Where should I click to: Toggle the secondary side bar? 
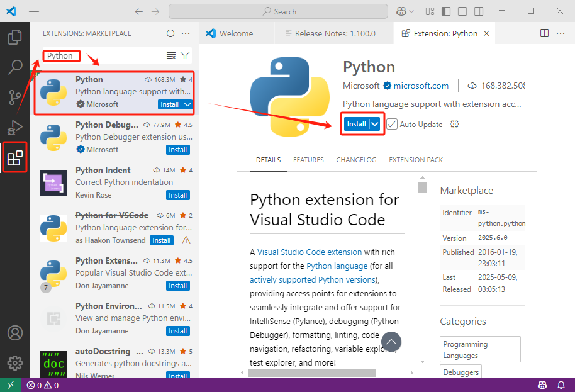(x=479, y=12)
